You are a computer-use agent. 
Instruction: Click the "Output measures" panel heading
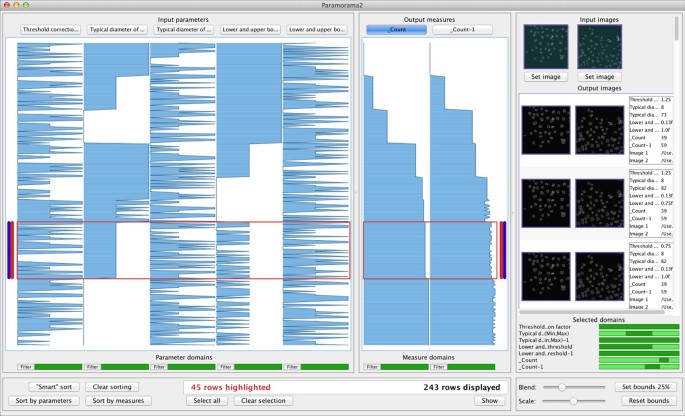429,20
